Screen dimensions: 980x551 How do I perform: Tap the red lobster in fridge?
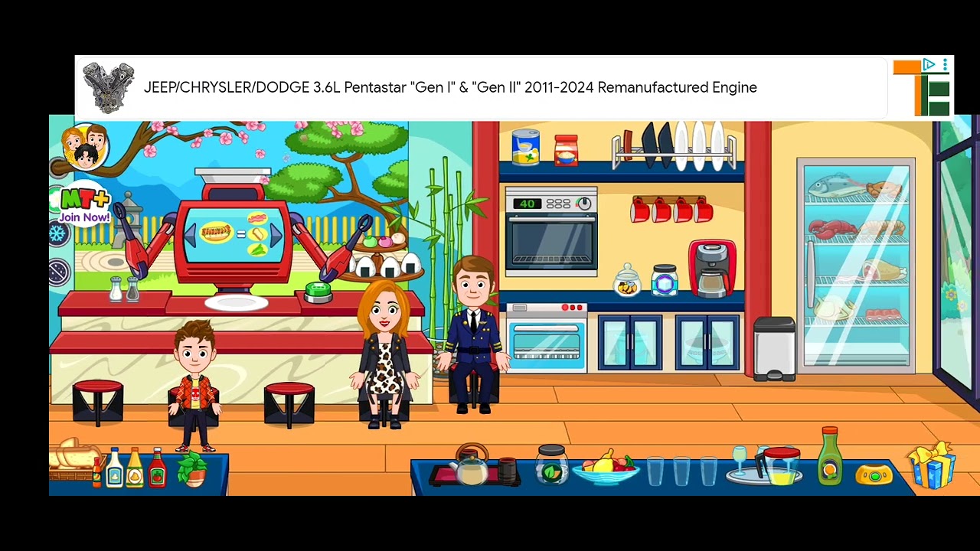point(832,229)
